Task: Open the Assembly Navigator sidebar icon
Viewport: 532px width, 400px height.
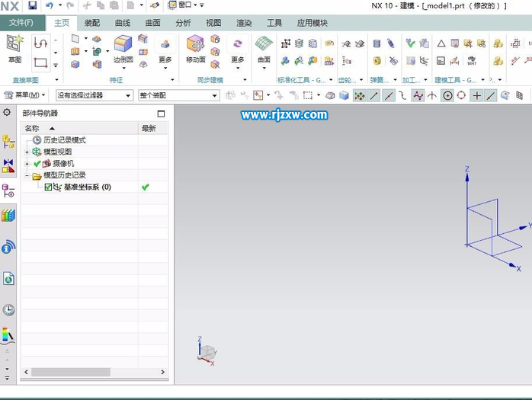Action: (x=8, y=141)
